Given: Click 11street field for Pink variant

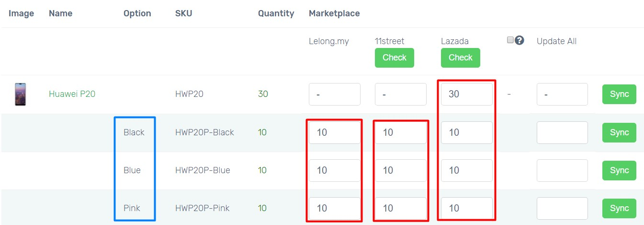Looking at the screenshot, I should pos(400,208).
